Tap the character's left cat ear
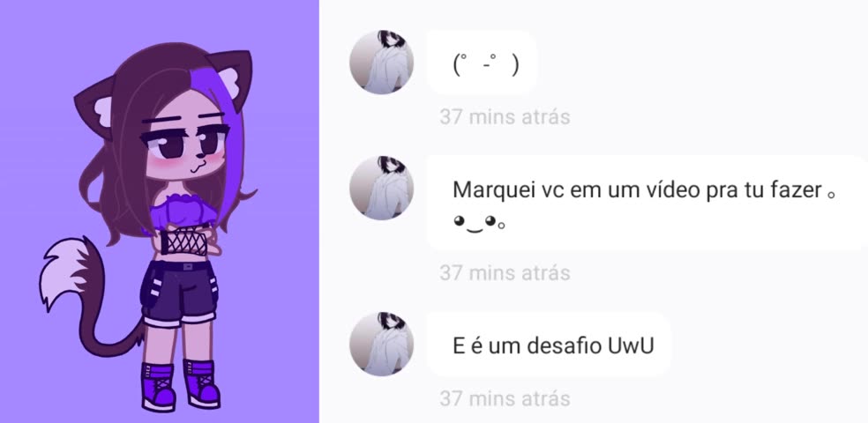The image size is (868, 423). coord(96,108)
